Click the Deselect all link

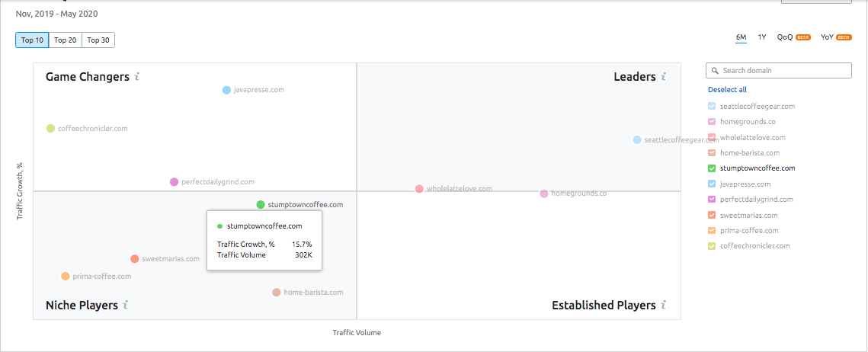pos(727,90)
